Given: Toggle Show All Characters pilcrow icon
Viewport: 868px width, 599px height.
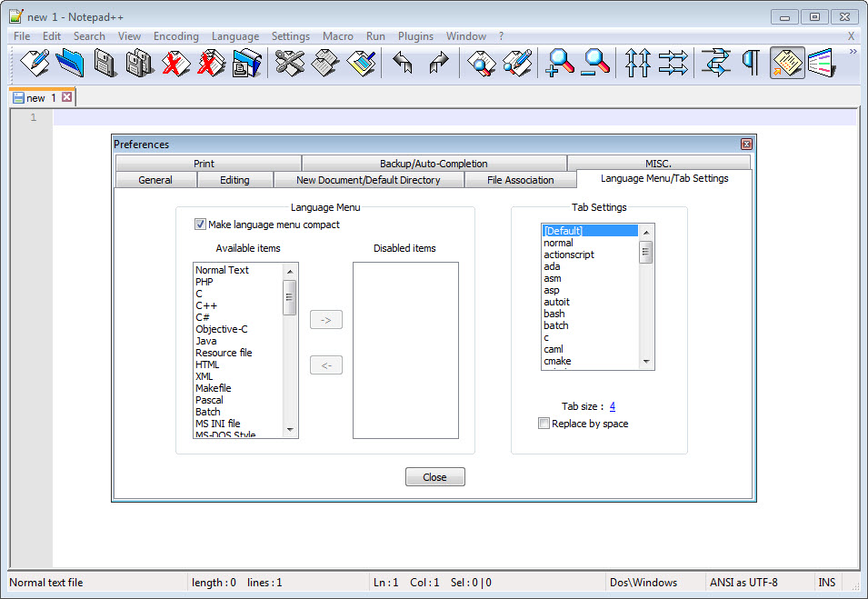Looking at the screenshot, I should pyautogui.click(x=751, y=63).
